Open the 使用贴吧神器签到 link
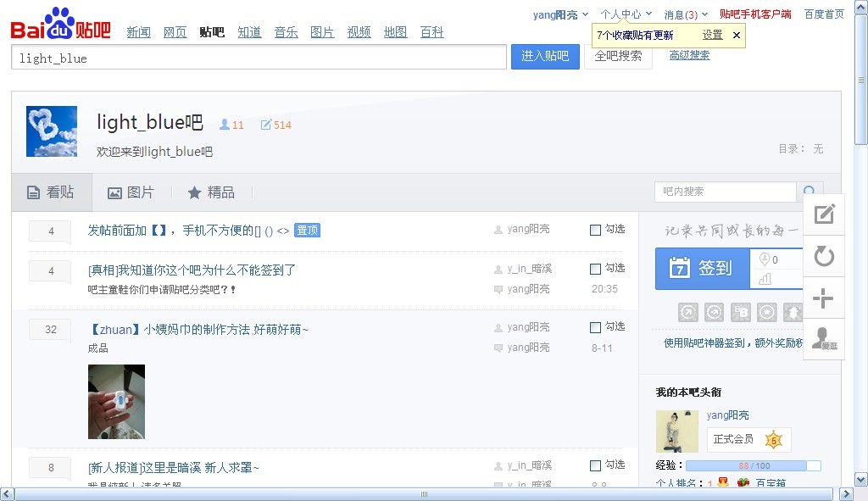Screen dimensions: 868x501 click(733, 343)
